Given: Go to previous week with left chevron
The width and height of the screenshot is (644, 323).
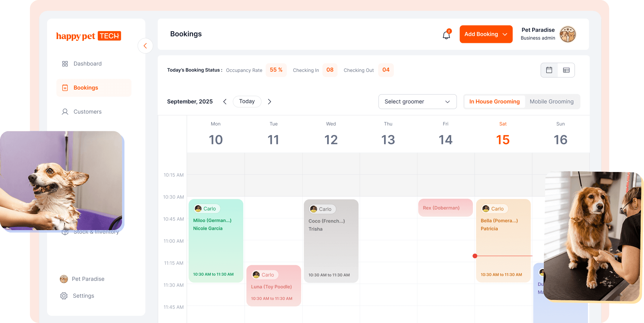Looking at the screenshot, I should [225, 102].
